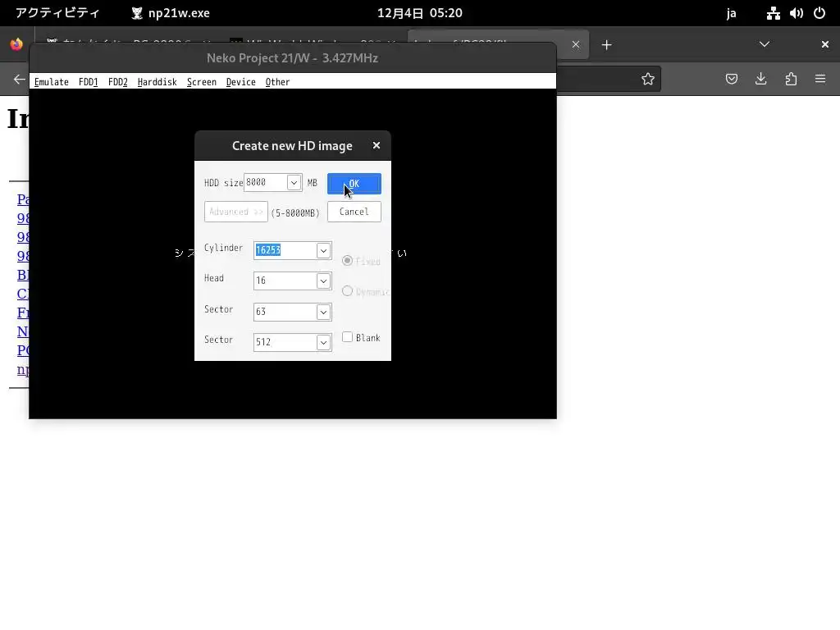The image size is (840, 630).
Task: Bookmark this page with the star
Action: tap(648, 80)
